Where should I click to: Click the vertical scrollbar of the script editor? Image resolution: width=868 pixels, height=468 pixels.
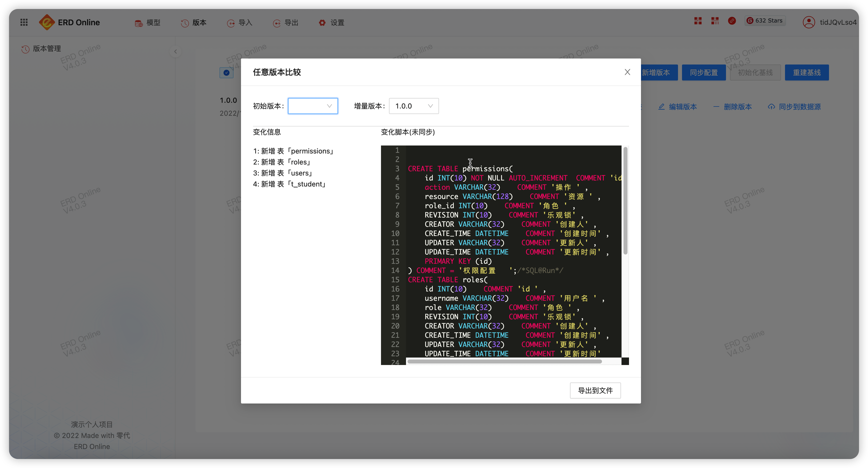(625, 200)
